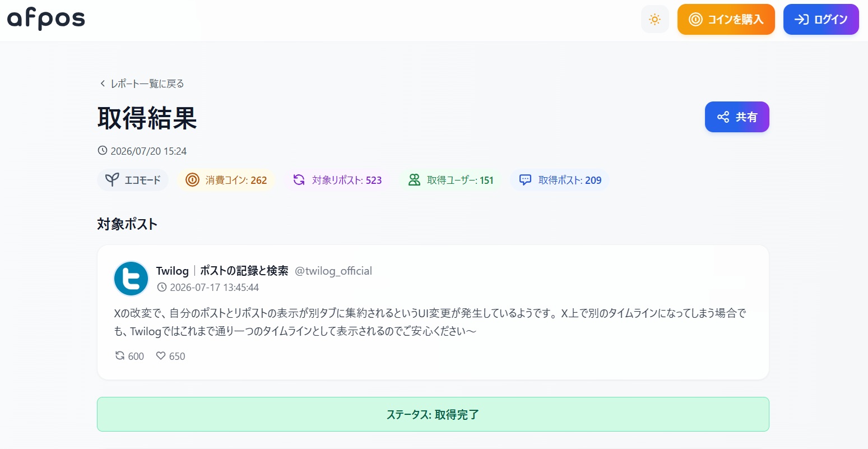Click the repost icon in 対象リポスト badge
Image resolution: width=868 pixels, height=449 pixels.
pos(299,180)
